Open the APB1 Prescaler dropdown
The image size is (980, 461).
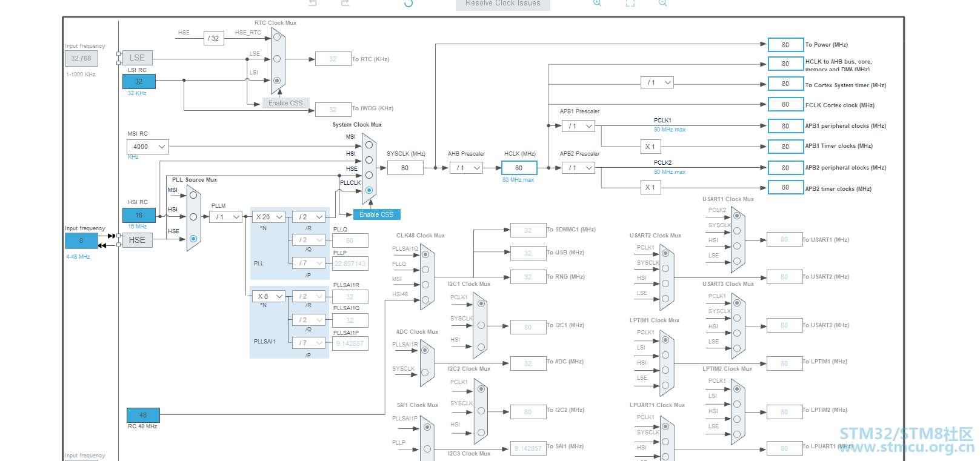(579, 126)
